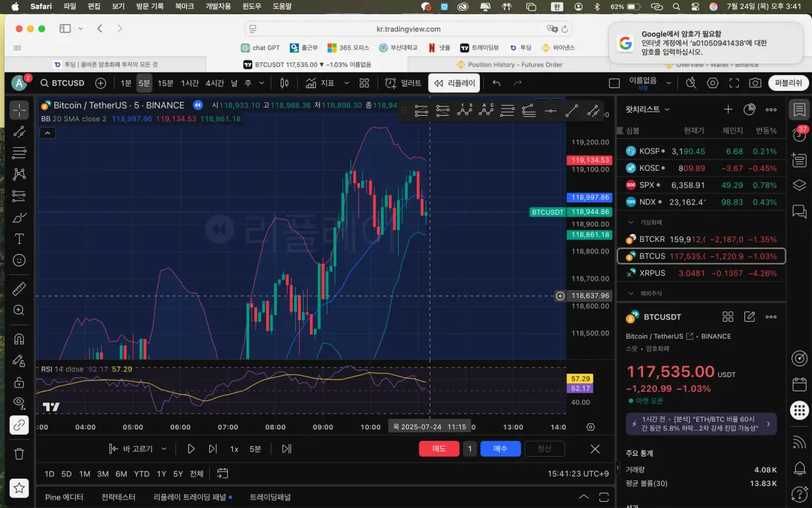The height and width of the screenshot is (508, 812).
Task: Open the Fibonacci retracement tools
Action: click(x=19, y=153)
